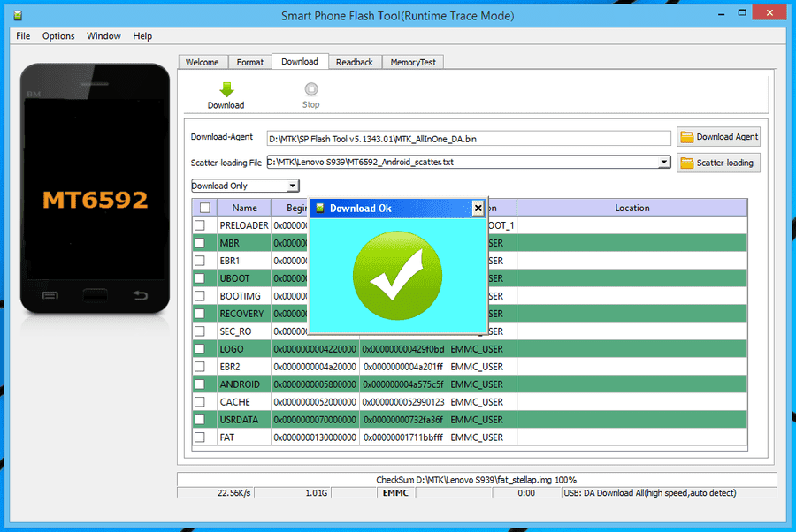Check the USRDATA row checkbox
The width and height of the screenshot is (796, 532).
tap(200, 420)
